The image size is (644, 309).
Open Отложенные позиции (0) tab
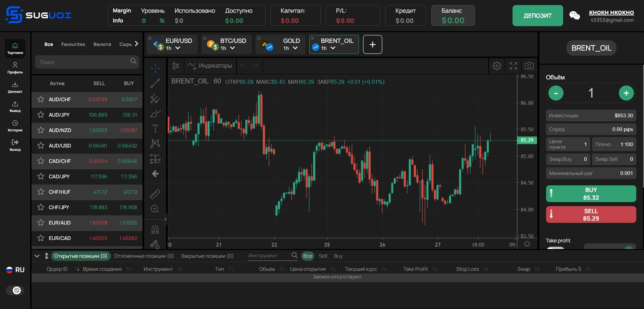point(144,256)
